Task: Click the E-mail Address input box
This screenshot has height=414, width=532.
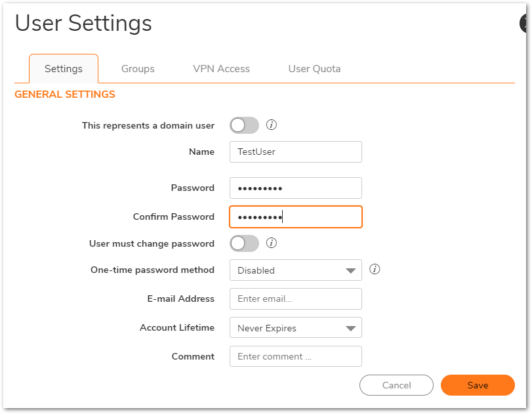Action: click(295, 299)
